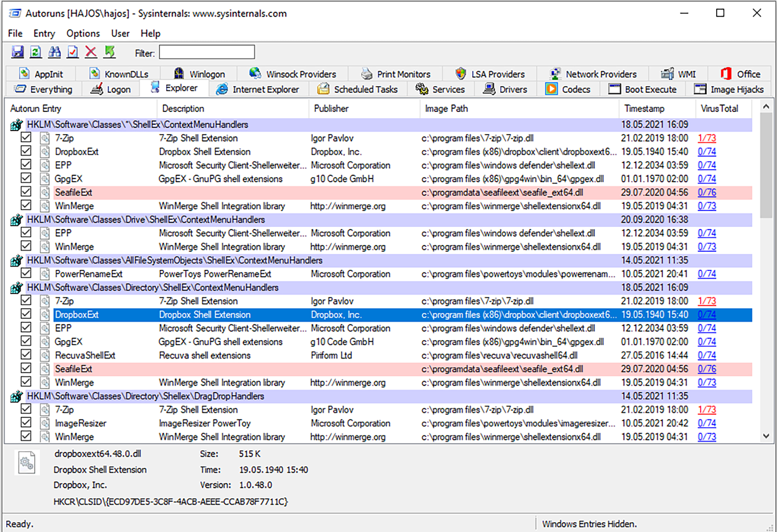Click the green Jump to Entry icon
Screen dimensions: 777x532
110,52
